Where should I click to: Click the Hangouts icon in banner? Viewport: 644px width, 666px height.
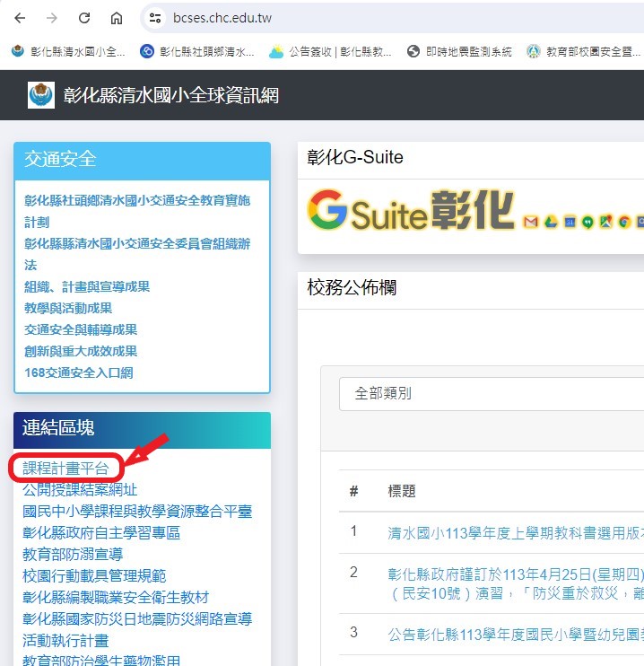pos(587,222)
